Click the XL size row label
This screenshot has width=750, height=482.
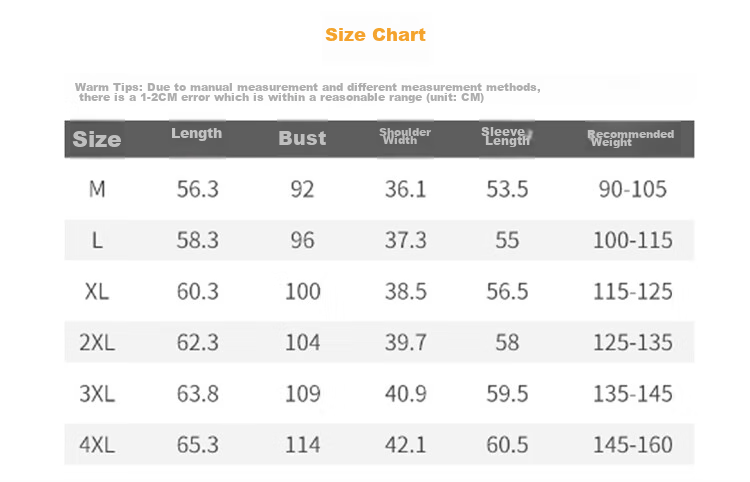97,291
